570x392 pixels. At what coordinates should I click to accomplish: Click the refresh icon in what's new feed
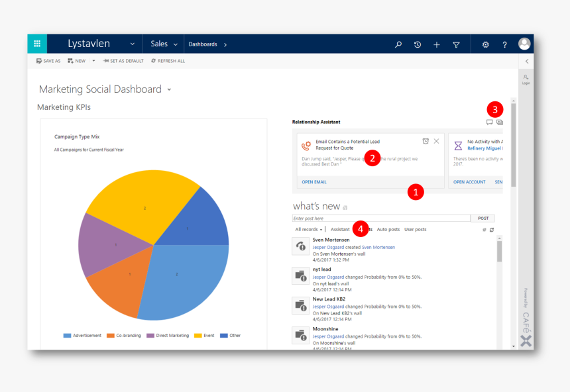(x=492, y=230)
